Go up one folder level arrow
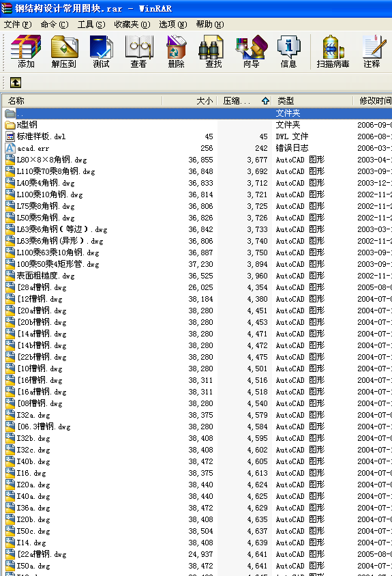 coord(16,83)
